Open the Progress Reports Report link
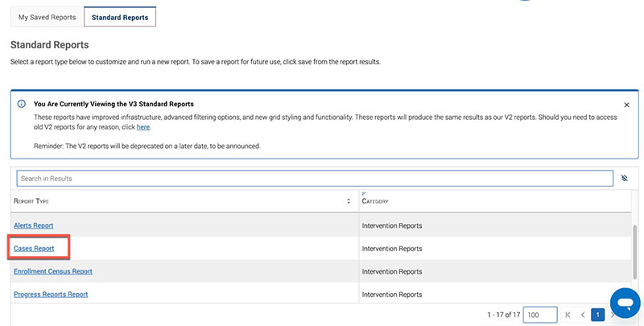Viewport: 644px width, 326px height. click(x=51, y=295)
